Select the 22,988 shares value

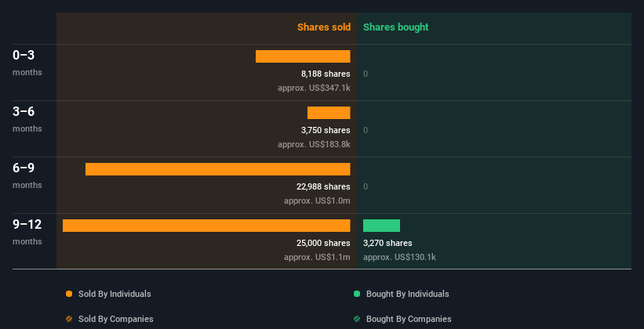pos(323,186)
